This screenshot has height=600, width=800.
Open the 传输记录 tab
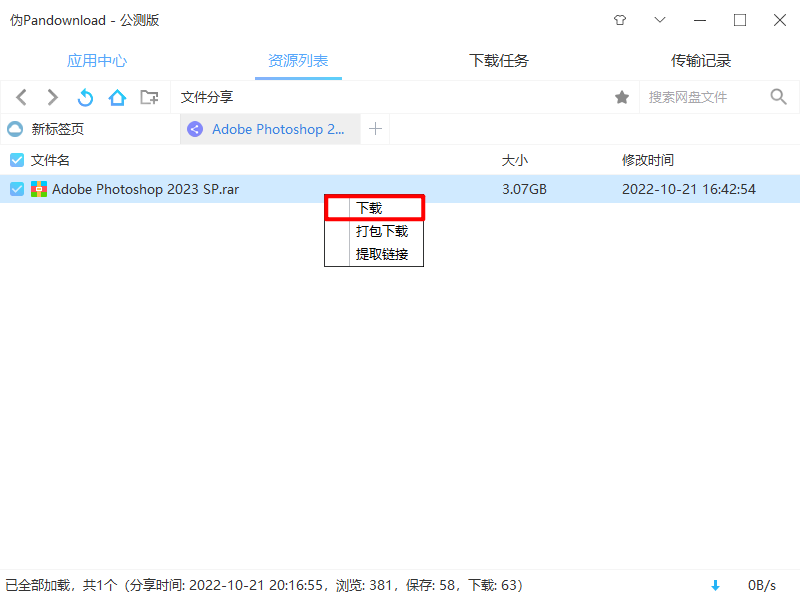(701, 61)
